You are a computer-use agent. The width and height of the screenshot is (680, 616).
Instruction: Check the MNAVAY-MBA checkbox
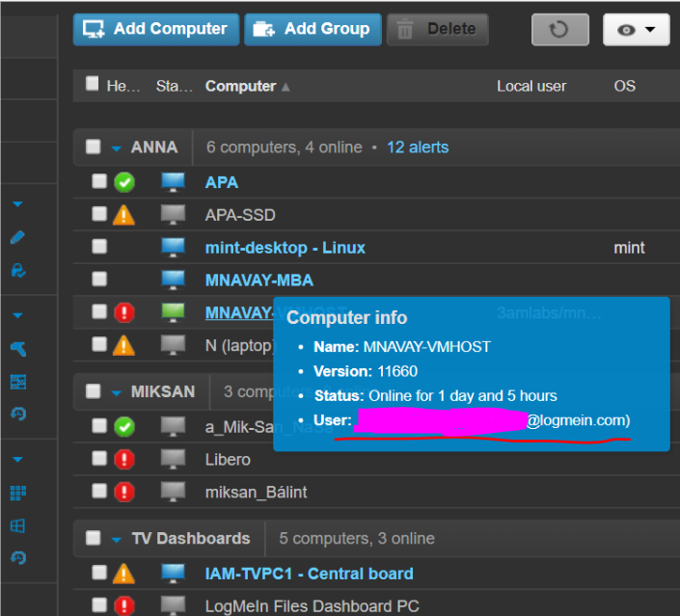click(99, 280)
